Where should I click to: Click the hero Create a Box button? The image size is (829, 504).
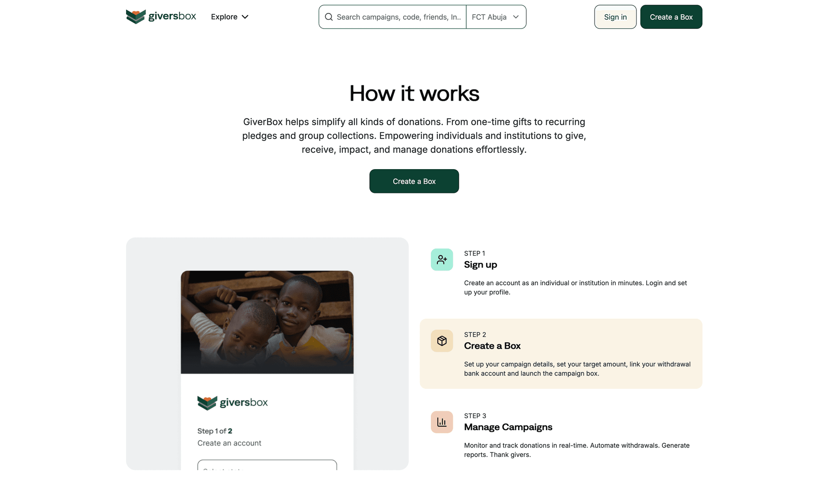414,181
